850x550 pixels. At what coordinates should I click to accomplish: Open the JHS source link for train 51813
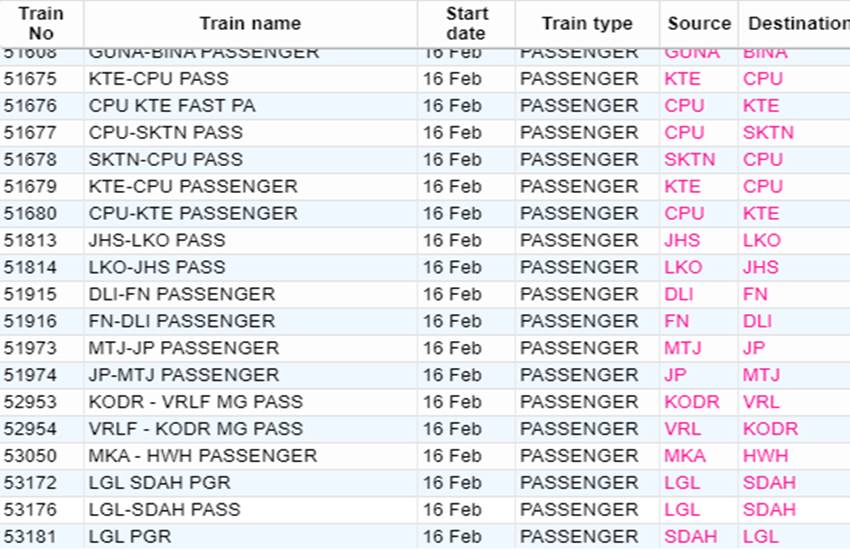point(682,241)
